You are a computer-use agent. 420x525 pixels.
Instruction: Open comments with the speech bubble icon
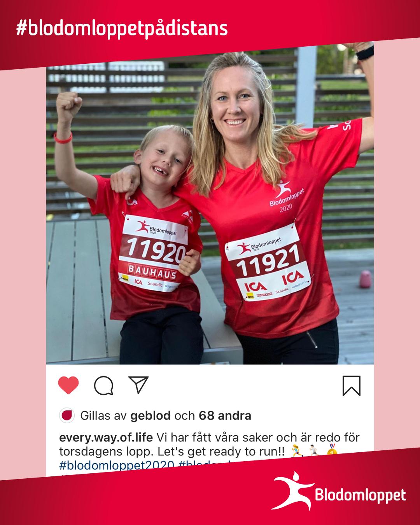(104, 385)
